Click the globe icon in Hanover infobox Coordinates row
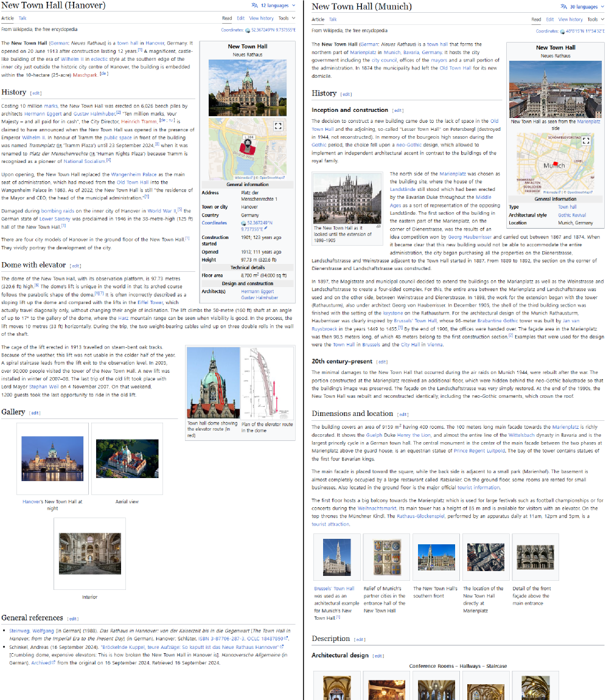606x700 pixels. (x=243, y=223)
